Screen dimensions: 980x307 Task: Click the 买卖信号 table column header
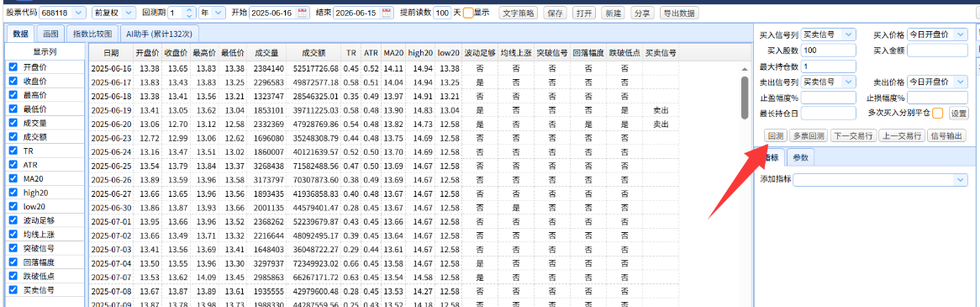coord(660,53)
